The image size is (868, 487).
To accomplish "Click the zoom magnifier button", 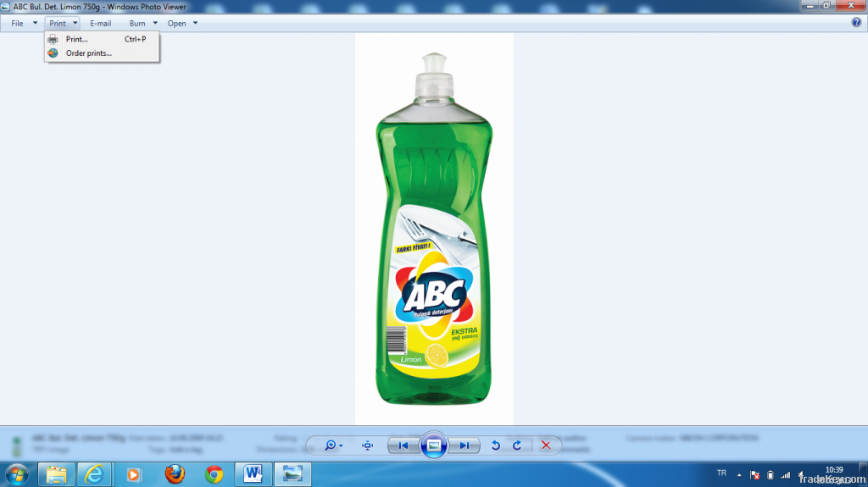I will (331, 445).
